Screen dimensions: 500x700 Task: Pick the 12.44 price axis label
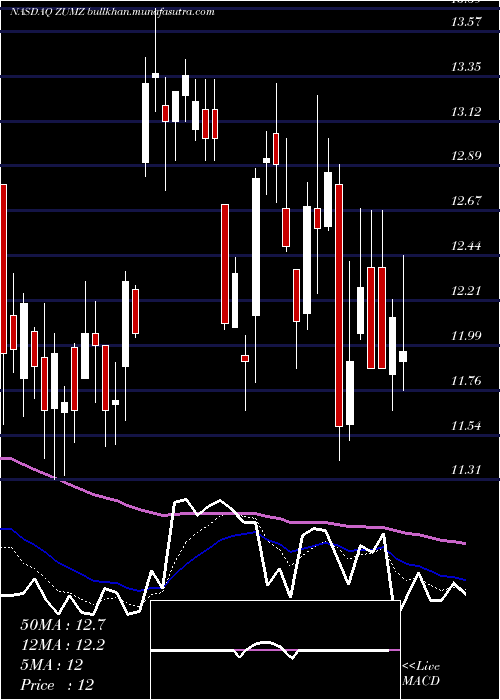(x=466, y=246)
